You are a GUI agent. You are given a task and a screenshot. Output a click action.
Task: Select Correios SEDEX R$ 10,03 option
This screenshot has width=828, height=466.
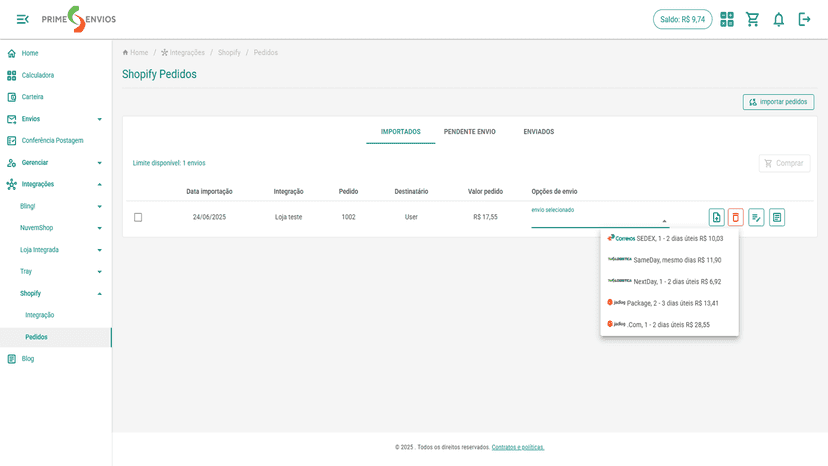point(670,239)
